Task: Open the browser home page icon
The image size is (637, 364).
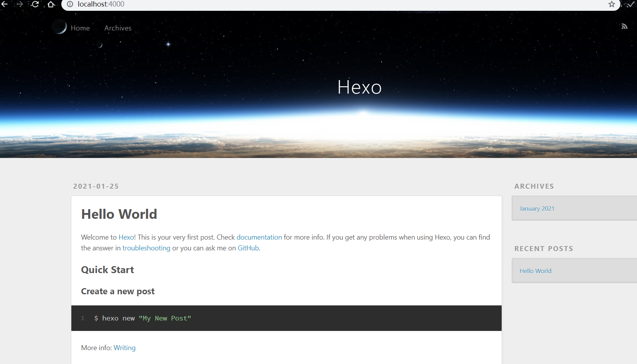Action: point(51,4)
